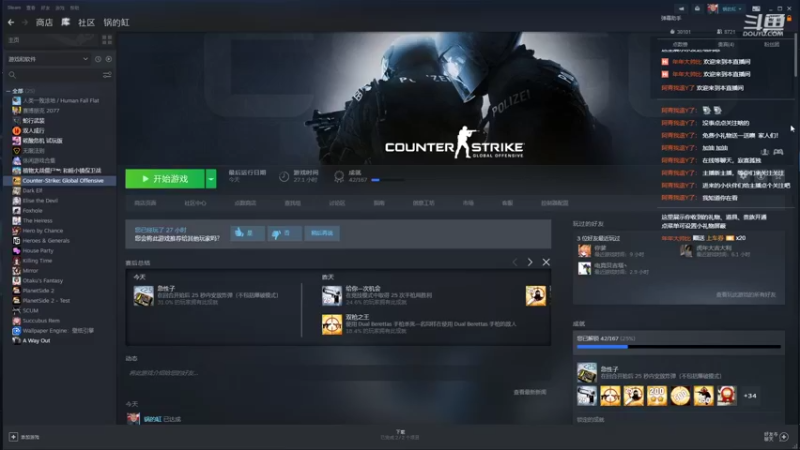Go forward with the right arrow

[24, 22]
